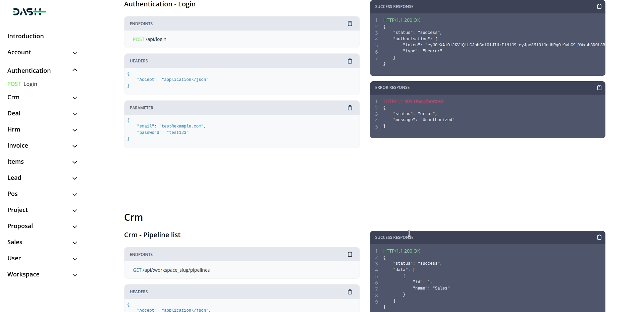Copy the Pipeline list success response
Image resolution: width=644 pixels, height=312 pixels.
click(x=599, y=237)
